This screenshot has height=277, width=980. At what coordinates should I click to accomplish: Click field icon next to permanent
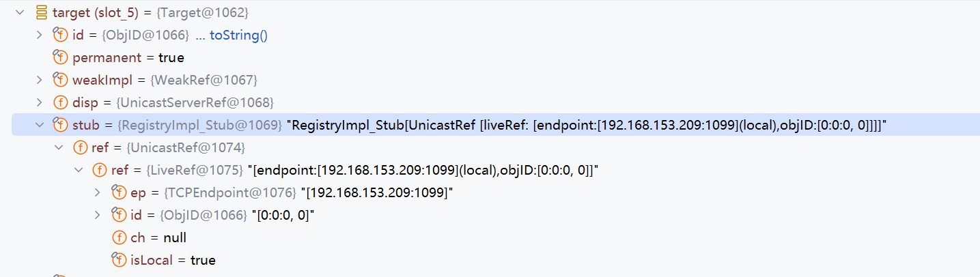coord(61,57)
